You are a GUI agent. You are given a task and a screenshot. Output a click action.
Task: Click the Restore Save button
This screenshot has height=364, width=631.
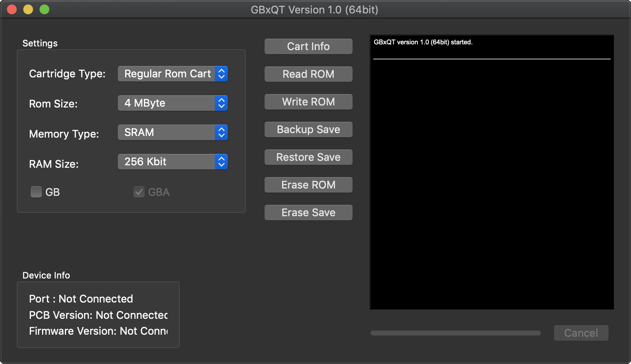tap(309, 157)
